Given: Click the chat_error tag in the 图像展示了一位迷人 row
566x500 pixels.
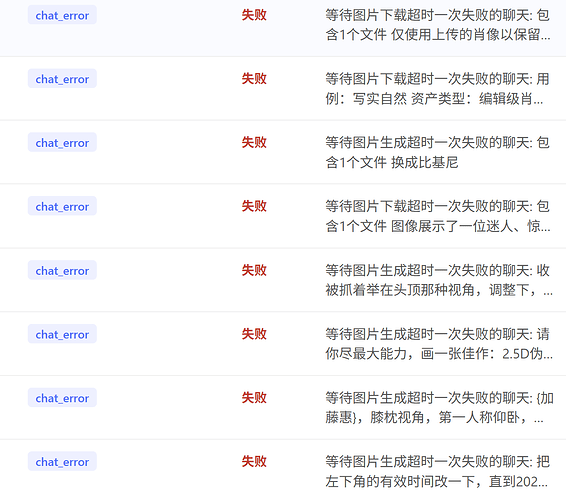Looking at the screenshot, I should coord(62,206).
